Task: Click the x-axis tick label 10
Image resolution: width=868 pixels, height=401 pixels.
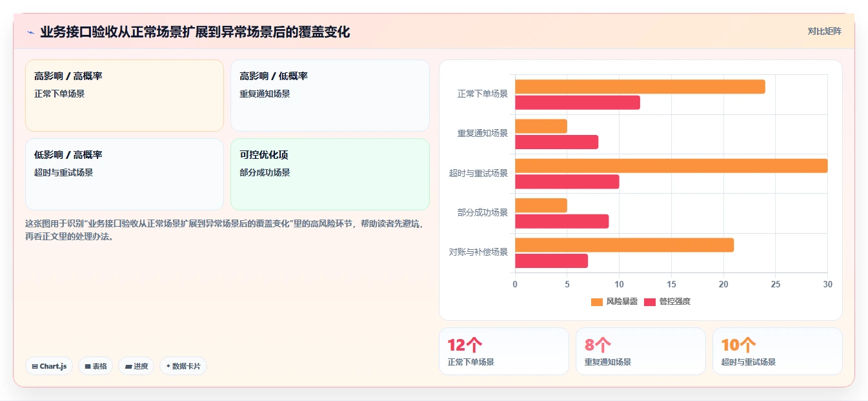Action: coord(620,284)
